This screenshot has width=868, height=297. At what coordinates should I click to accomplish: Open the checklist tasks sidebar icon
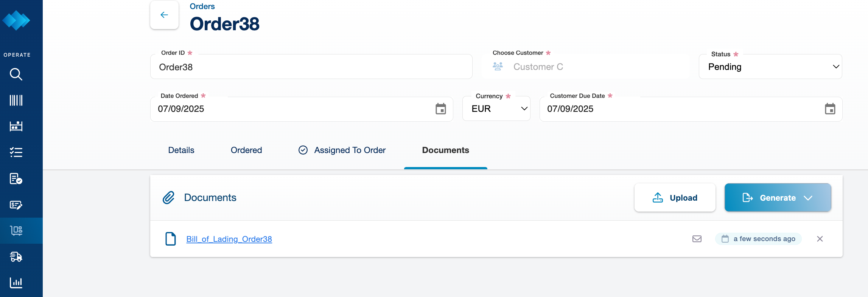[x=16, y=152]
